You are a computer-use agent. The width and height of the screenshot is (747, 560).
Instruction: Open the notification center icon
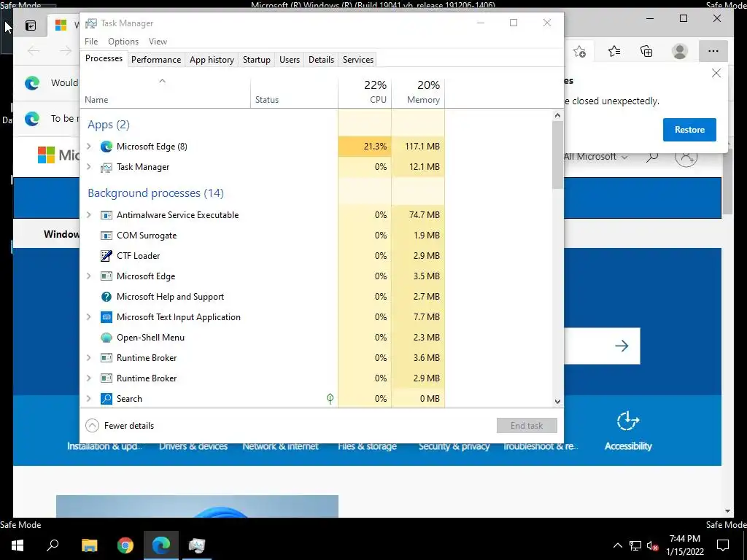[723, 545]
